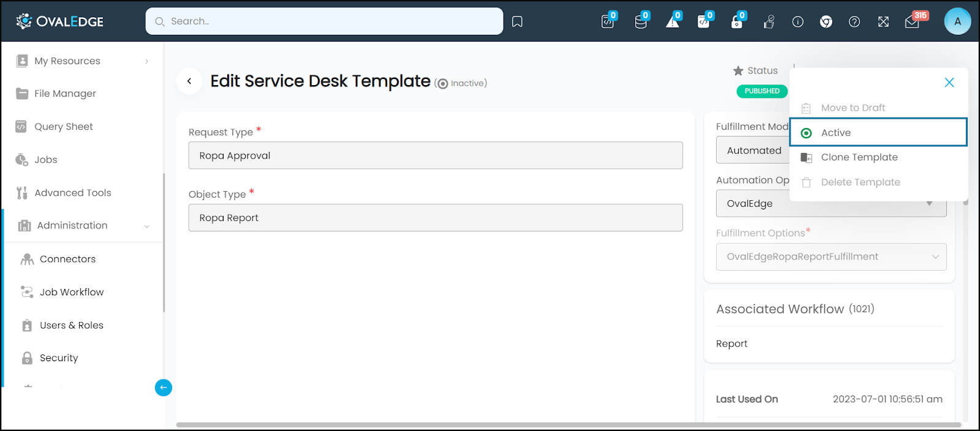Close the status popup menu

(949, 83)
